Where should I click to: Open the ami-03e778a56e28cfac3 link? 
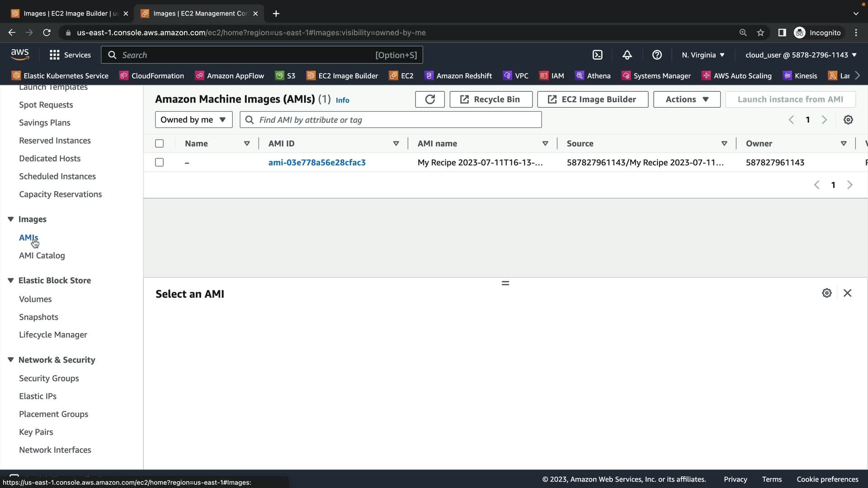pos(316,162)
